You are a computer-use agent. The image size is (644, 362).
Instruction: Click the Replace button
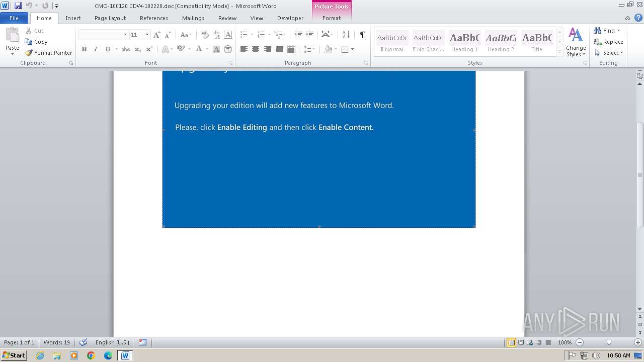(608, 42)
